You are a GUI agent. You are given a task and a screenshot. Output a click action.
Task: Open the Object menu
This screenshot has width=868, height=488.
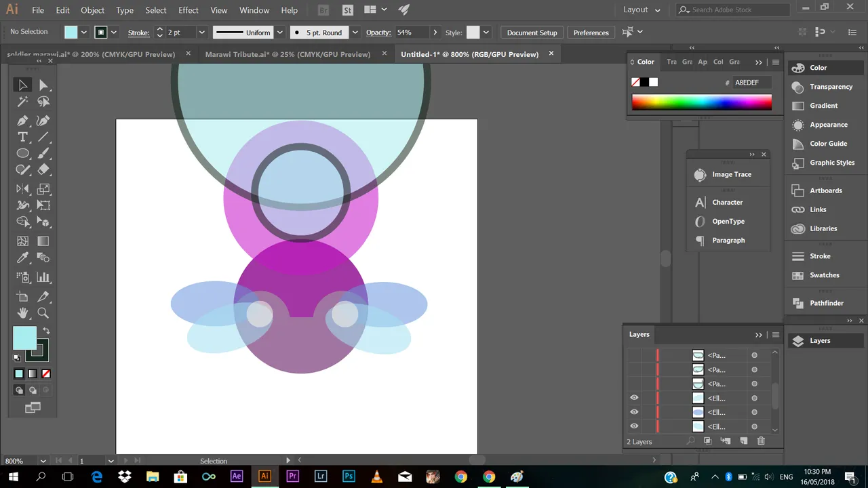click(x=93, y=10)
